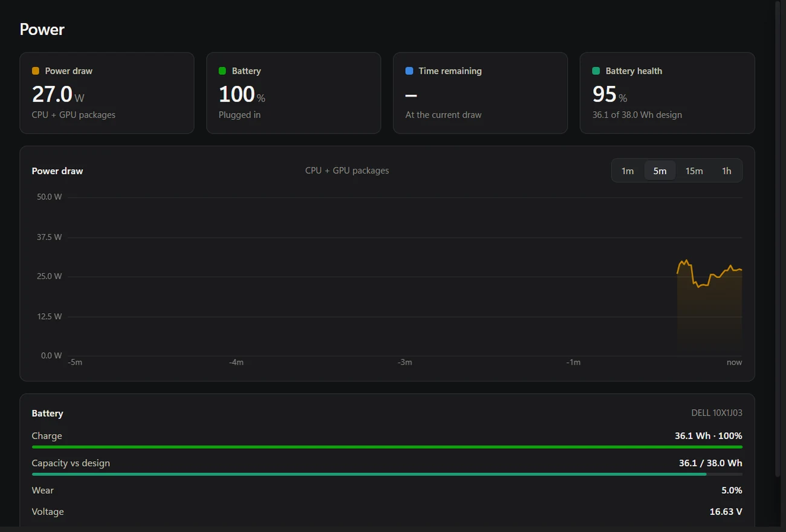Click '36.1 of 38.0 Wh design' text
This screenshot has height=532, width=786.
tap(637, 115)
